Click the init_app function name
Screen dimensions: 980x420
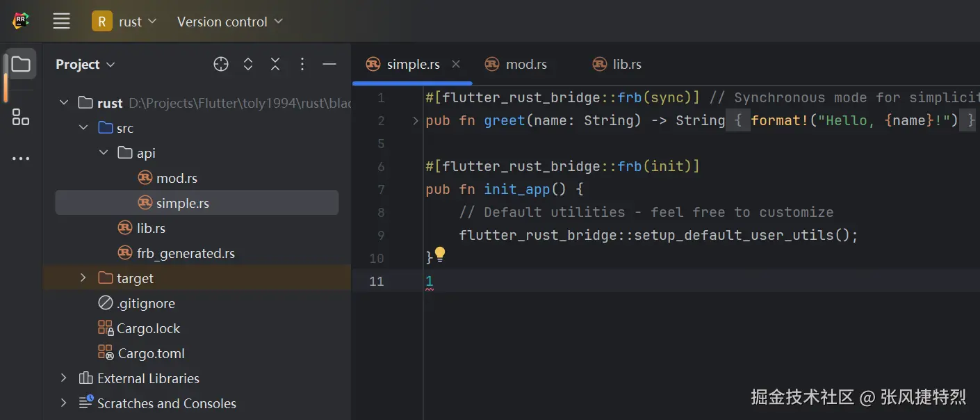coord(517,189)
